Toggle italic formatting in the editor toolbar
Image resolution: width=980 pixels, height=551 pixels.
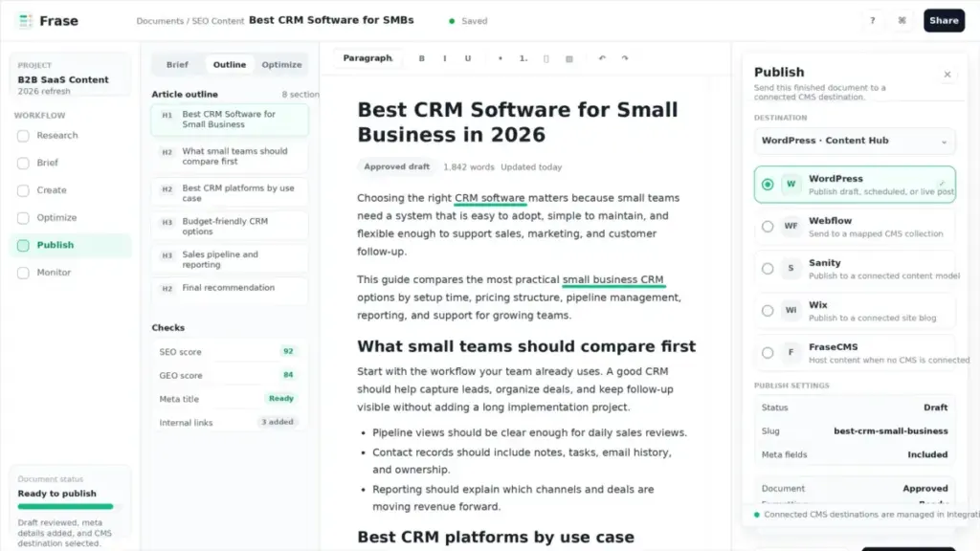click(445, 58)
